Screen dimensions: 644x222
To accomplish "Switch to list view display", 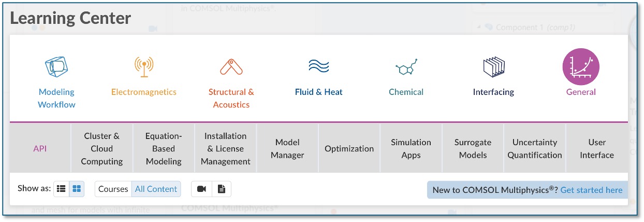I will pyautogui.click(x=62, y=189).
